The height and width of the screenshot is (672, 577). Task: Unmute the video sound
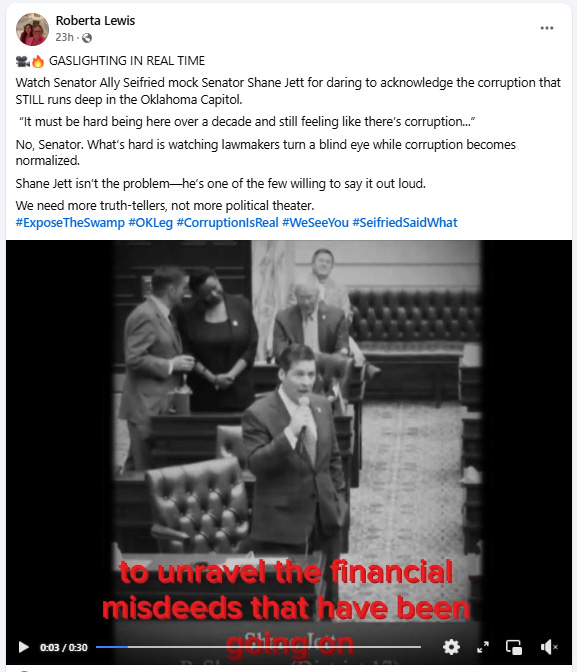[548, 647]
